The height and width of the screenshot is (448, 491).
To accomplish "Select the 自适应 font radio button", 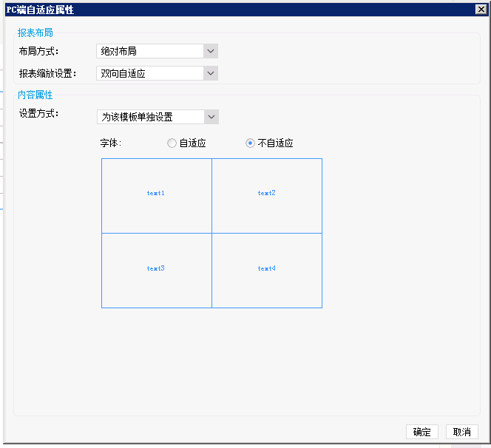I will [x=172, y=143].
